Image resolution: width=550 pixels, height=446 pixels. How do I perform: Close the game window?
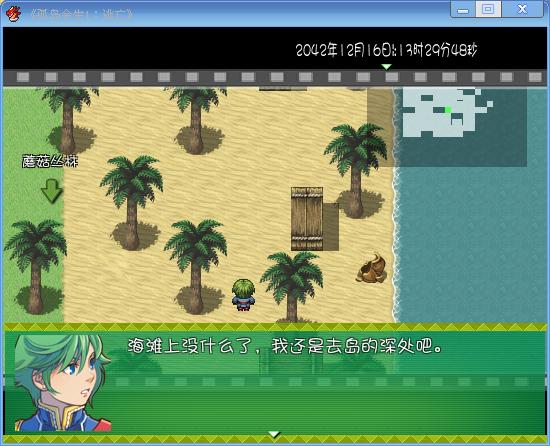coord(522,9)
